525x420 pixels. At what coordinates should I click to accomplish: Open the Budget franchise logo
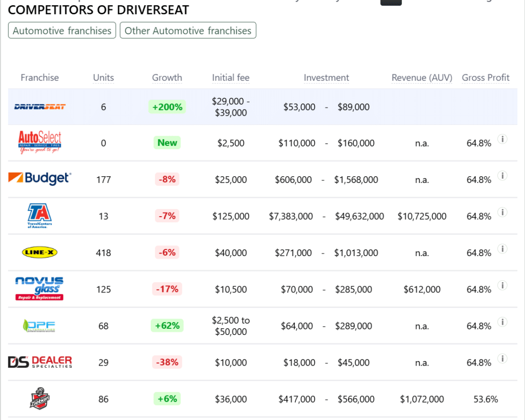coord(40,178)
